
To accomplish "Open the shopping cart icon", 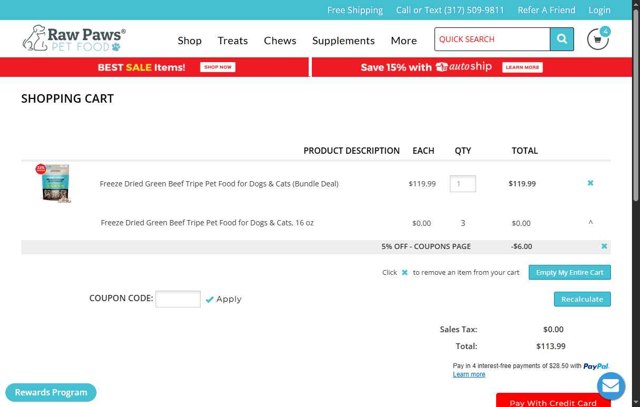I will (598, 39).
